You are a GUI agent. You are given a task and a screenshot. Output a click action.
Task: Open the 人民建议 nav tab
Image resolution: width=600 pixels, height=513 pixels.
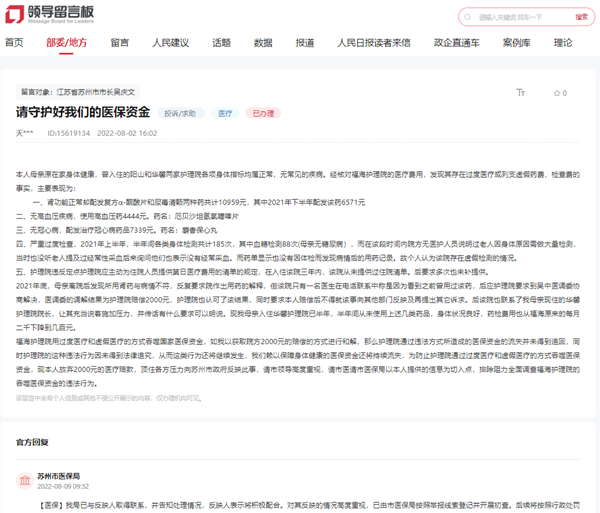tap(171, 42)
